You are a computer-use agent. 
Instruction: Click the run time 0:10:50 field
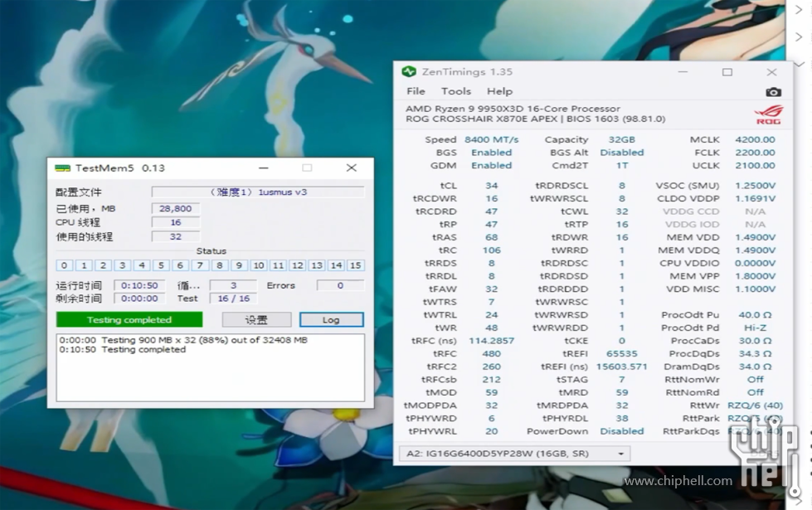(x=139, y=285)
